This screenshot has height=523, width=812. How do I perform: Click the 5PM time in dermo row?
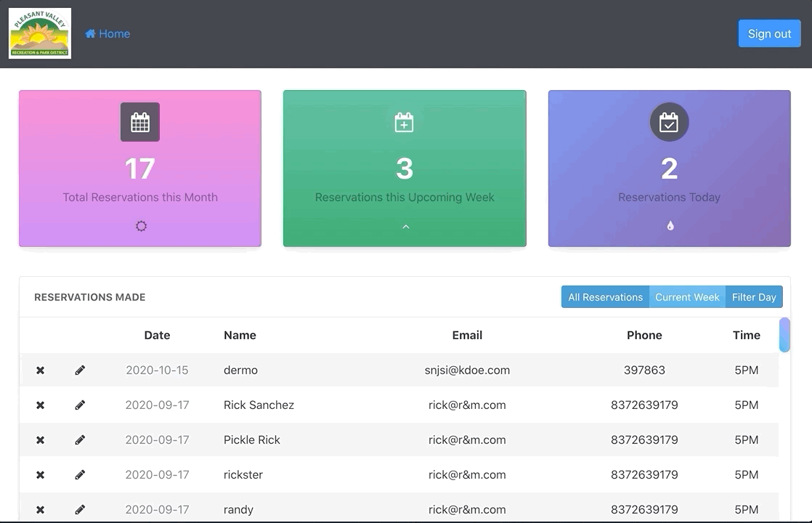[746, 370]
